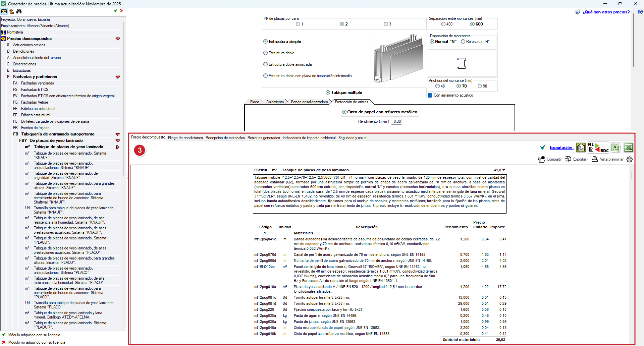Open help with the blue question mark icon

(x=640, y=12)
